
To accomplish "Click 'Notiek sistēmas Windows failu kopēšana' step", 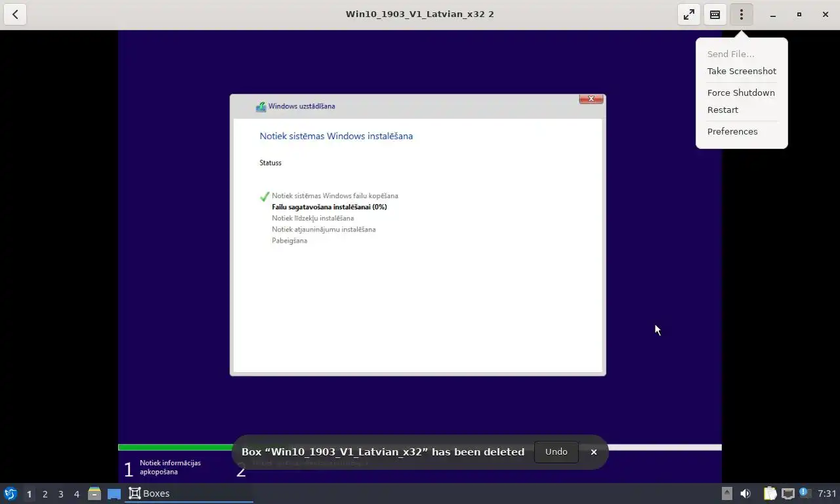I will (x=335, y=196).
